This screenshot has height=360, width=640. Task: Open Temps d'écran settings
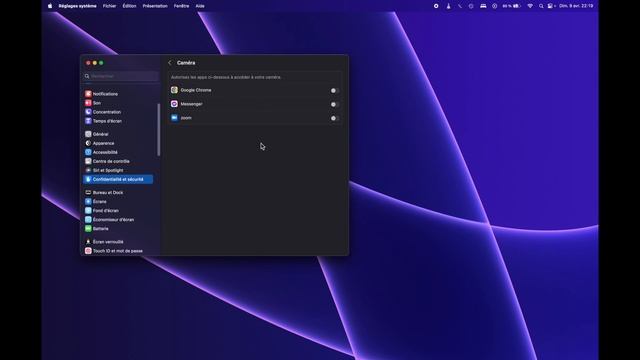118,121
